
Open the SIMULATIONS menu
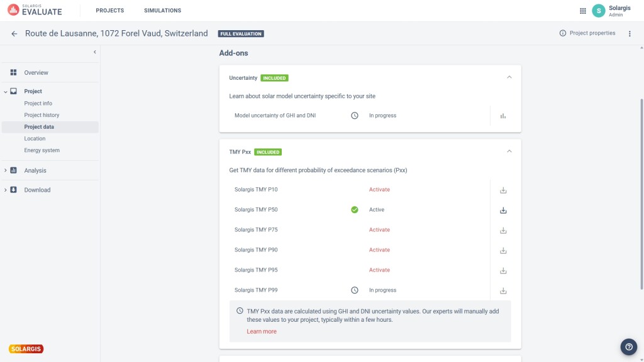[162, 10]
